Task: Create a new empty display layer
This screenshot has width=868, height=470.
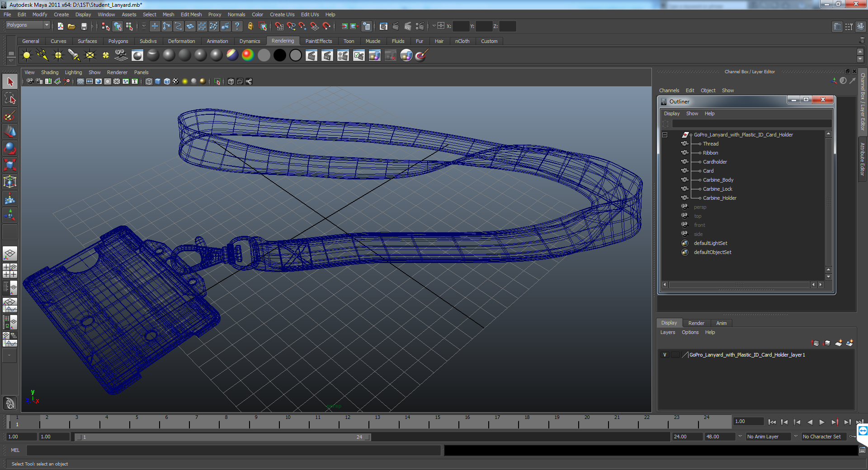Action: pos(838,343)
